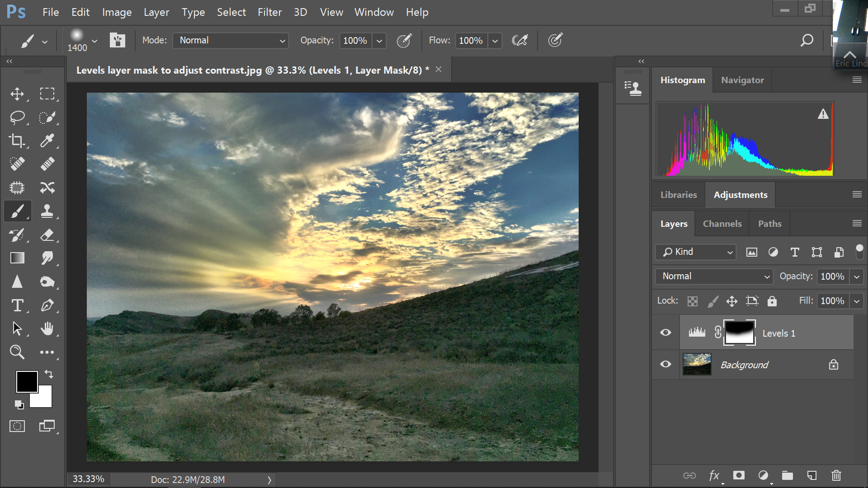Switch to the Libraries tab

point(679,195)
